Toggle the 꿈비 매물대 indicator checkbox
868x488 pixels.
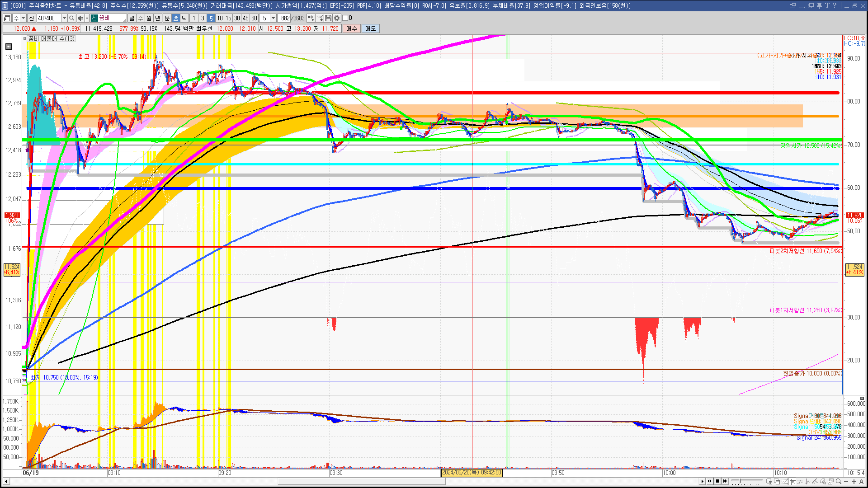[x=25, y=38]
